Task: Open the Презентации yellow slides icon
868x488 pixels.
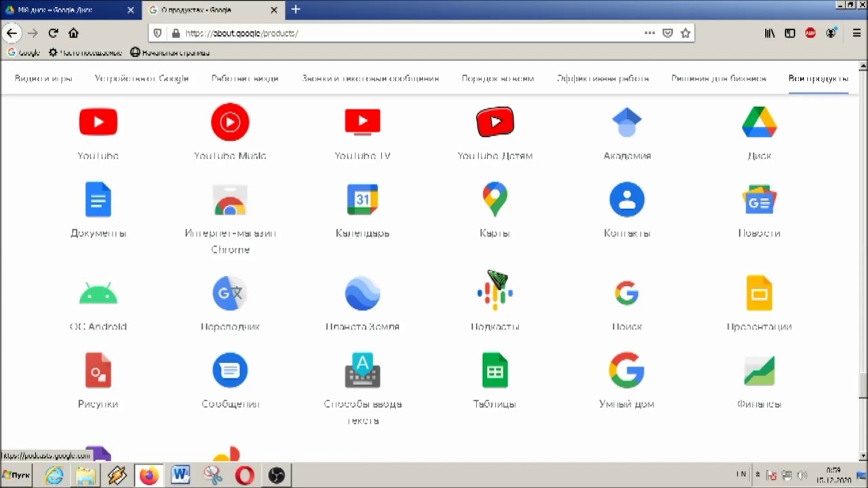Action: click(x=759, y=293)
